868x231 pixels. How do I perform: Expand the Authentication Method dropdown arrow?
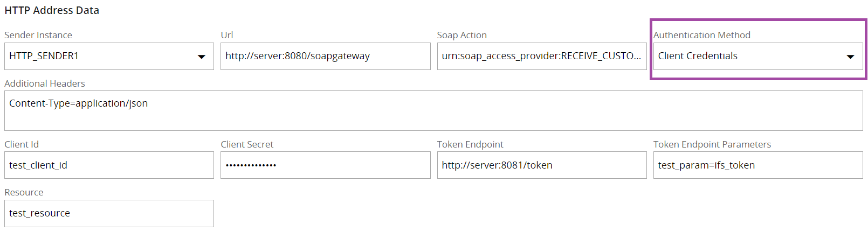(x=850, y=57)
